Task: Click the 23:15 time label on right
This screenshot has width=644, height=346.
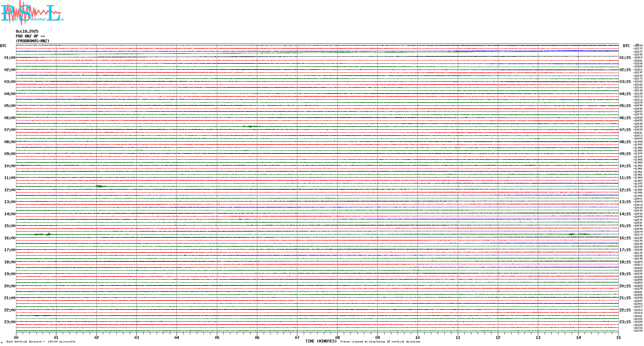Action: tap(625, 322)
